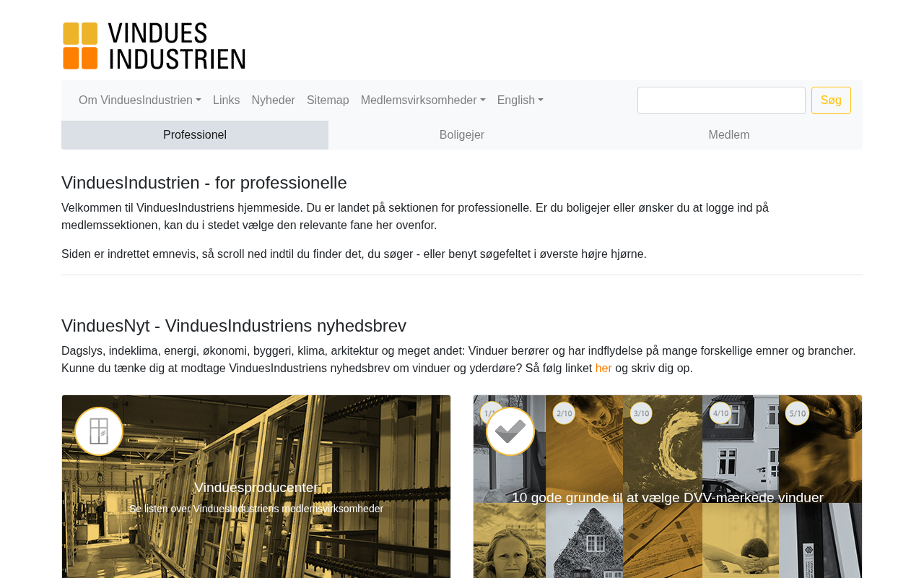Click the checkmark icon on DVV card
The height and width of the screenshot is (578, 924).
tap(510, 431)
